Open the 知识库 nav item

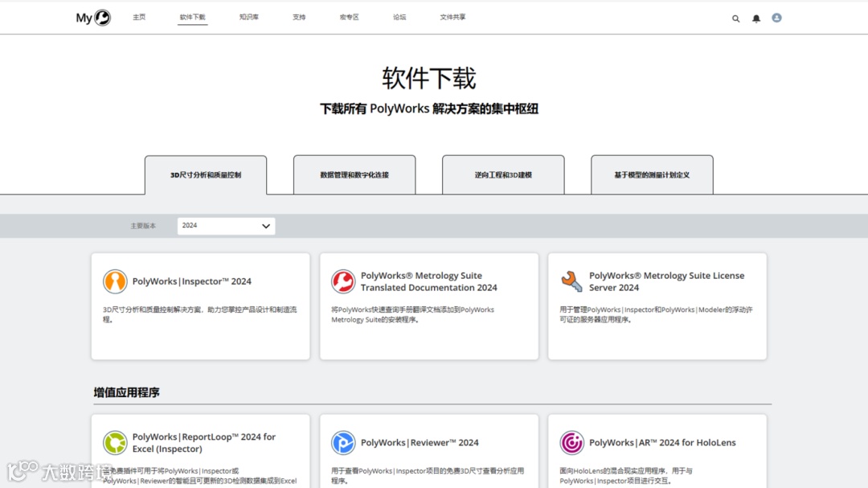pyautogui.click(x=248, y=17)
